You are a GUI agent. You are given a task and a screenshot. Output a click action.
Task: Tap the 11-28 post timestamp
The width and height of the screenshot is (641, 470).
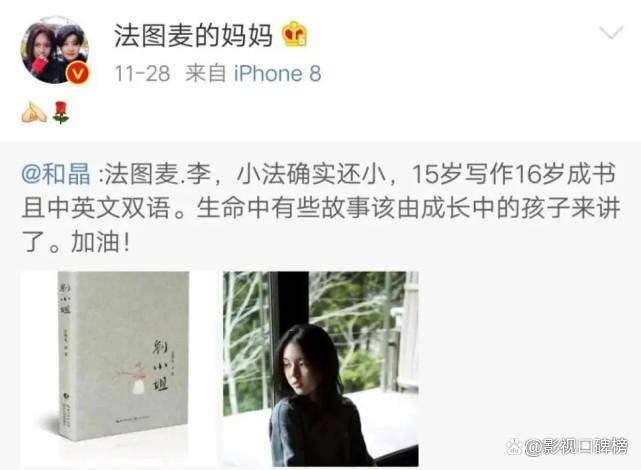[x=142, y=74]
